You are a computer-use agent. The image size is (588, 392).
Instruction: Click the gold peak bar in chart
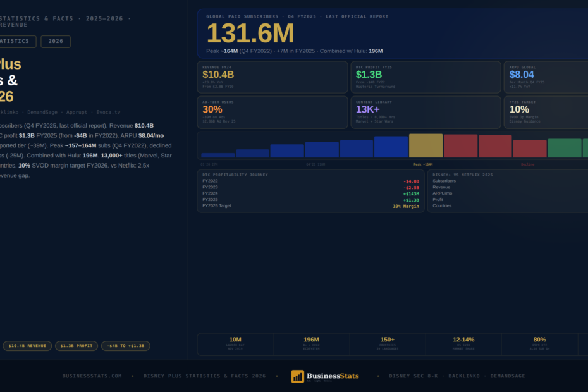click(426, 145)
